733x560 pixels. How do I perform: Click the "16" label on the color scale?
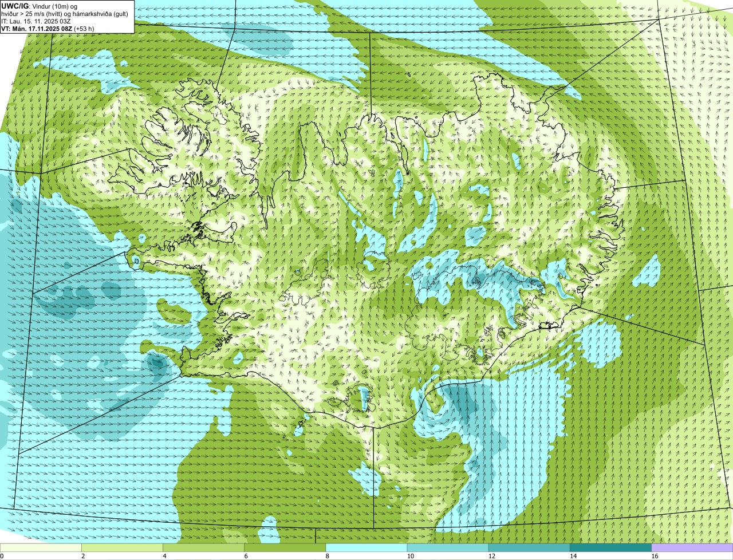pyautogui.click(x=655, y=556)
